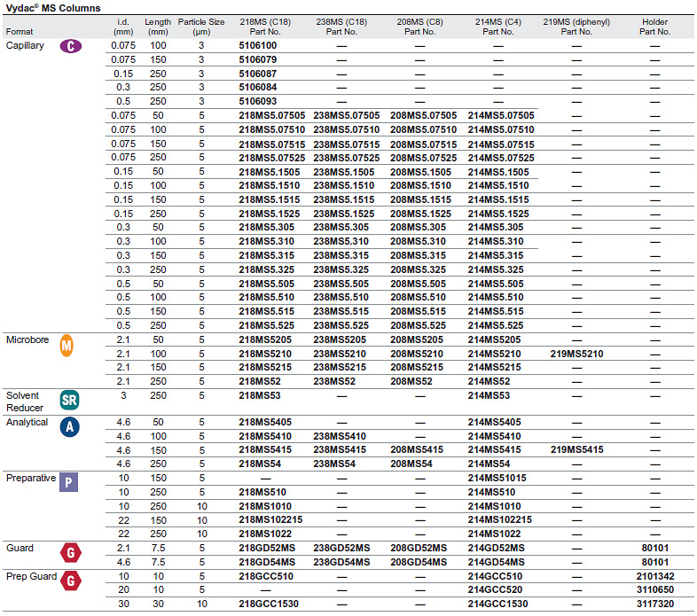This screenshot has height=616, width=697.
Task: Click the Particle Size (µm) header
Action: click(x=201, y=27)
